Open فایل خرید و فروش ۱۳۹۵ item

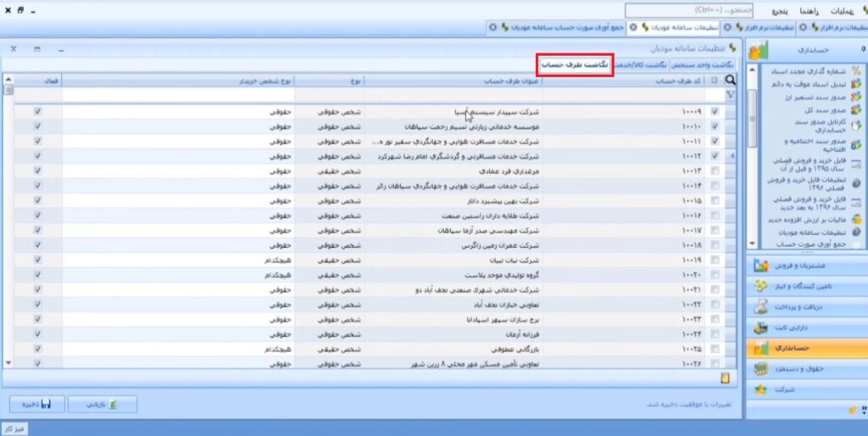816,165
